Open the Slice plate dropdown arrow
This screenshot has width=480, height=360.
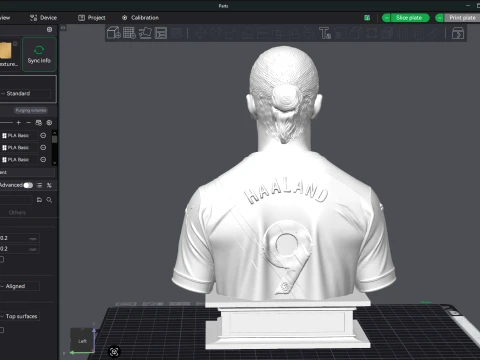[386, 18]
